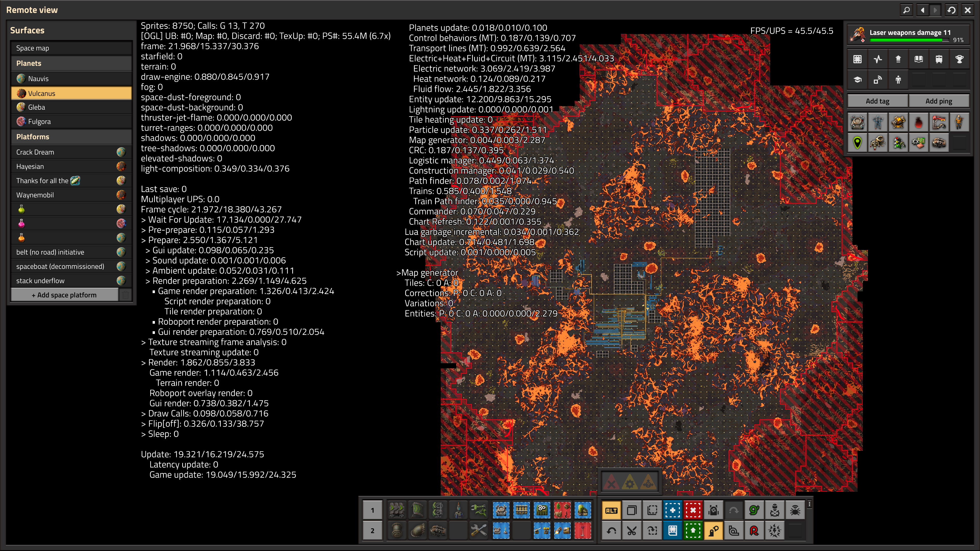Select the red Deconstruction planner tool
The height and width of the screenshot is (551, 980).
(x=693, y=510)
